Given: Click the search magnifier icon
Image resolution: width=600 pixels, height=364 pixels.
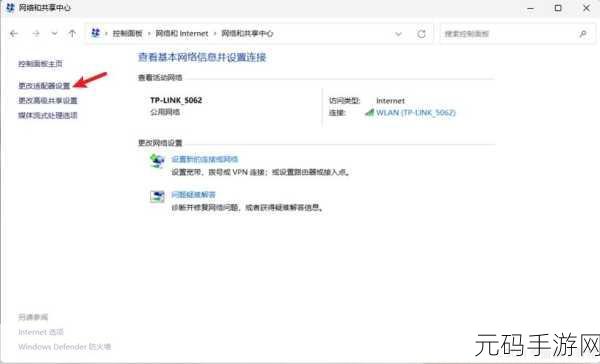Looking at the screenshot, I should pos(583,34).
